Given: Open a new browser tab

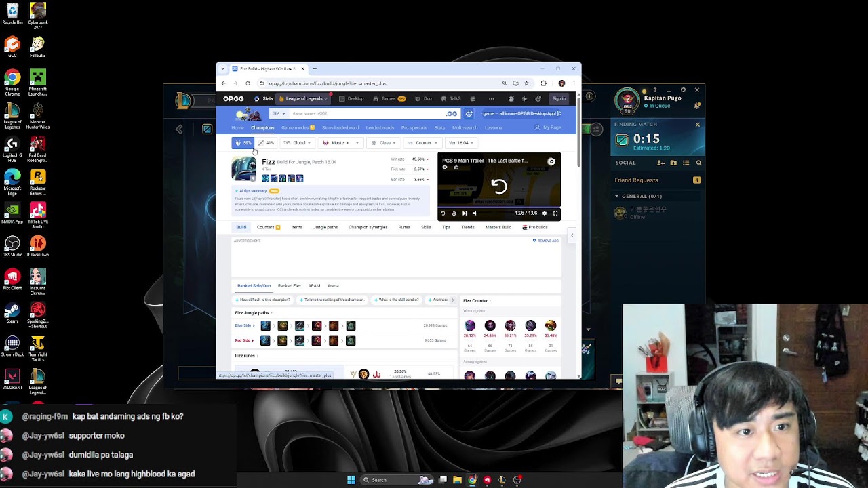Looking at the screenshot, I should coord(315,68).
